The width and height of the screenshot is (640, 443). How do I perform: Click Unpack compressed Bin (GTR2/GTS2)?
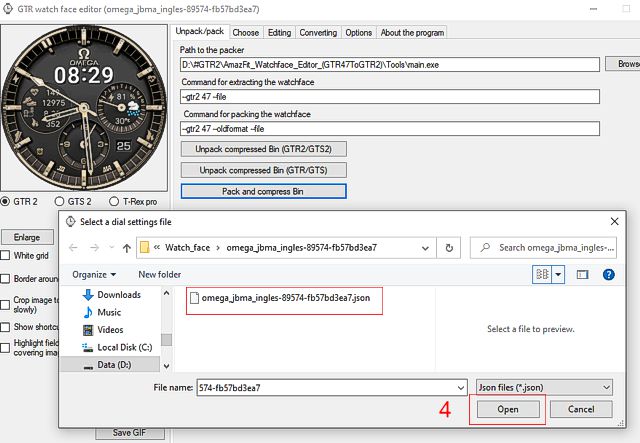click(x=264, y=149)
